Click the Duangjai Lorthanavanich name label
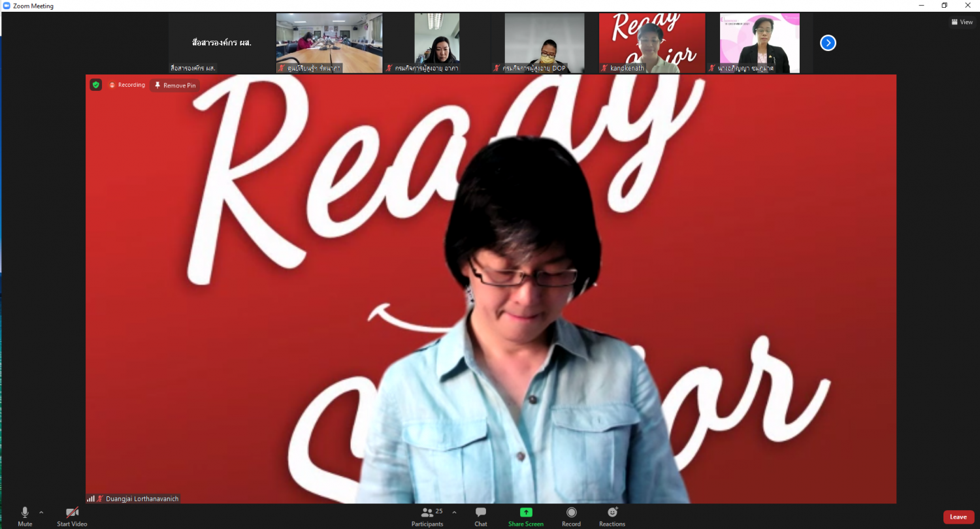 [x=142, y=499]
